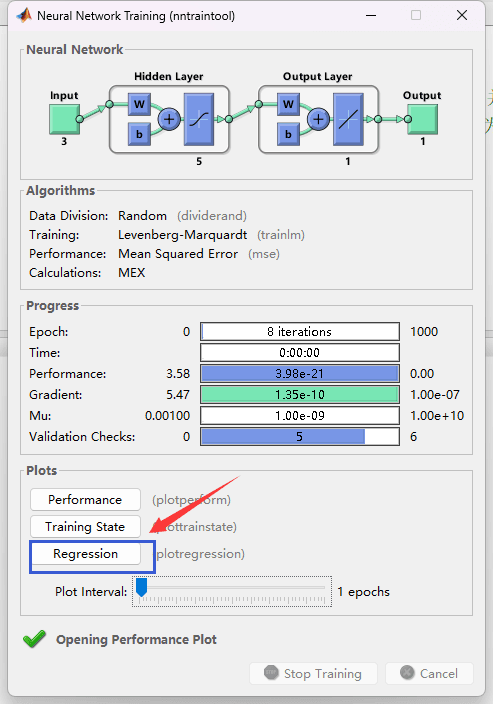Click the green checkmark status icon
The width and height of the screenshot is (493, 704).
35,638
